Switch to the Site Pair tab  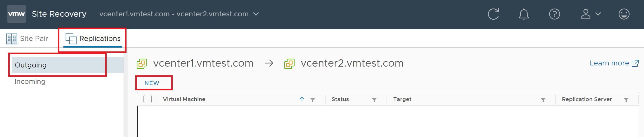pos(27,39)
